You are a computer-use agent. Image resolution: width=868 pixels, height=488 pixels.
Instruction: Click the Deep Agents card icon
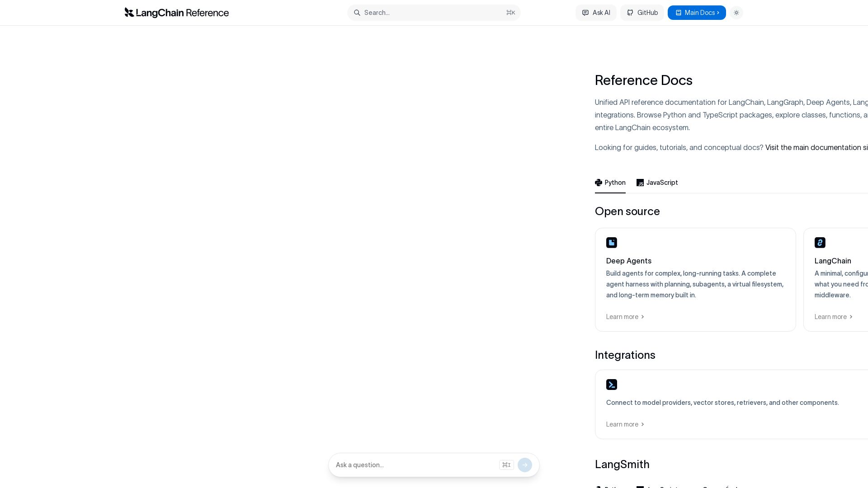[612, 243]
